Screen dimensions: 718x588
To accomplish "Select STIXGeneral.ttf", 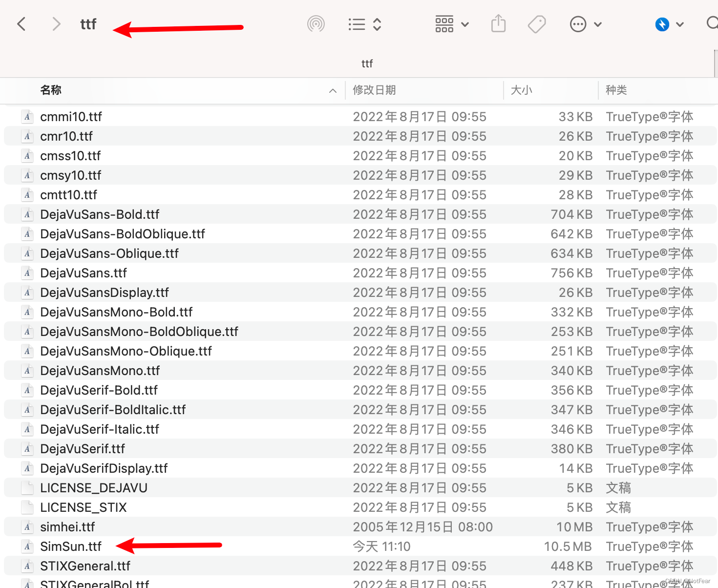I will (x=360, y=566).
